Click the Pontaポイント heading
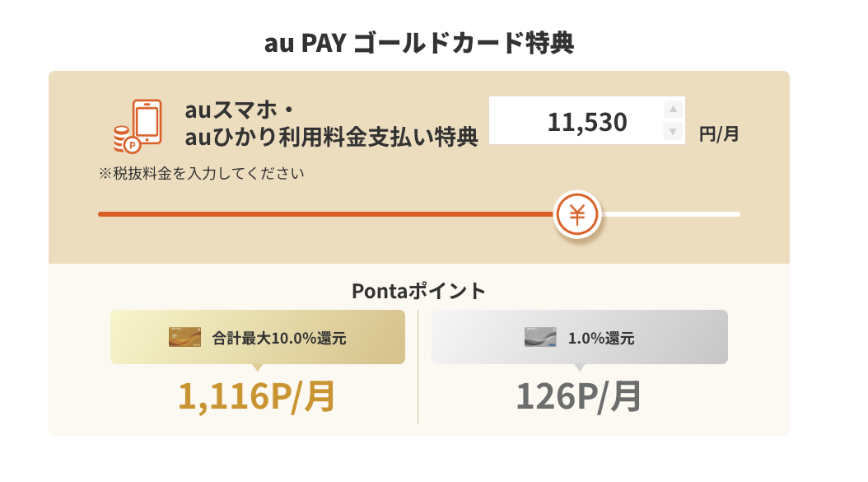The width and height of the screenshot is (868, 482). (x=418, y=291)
